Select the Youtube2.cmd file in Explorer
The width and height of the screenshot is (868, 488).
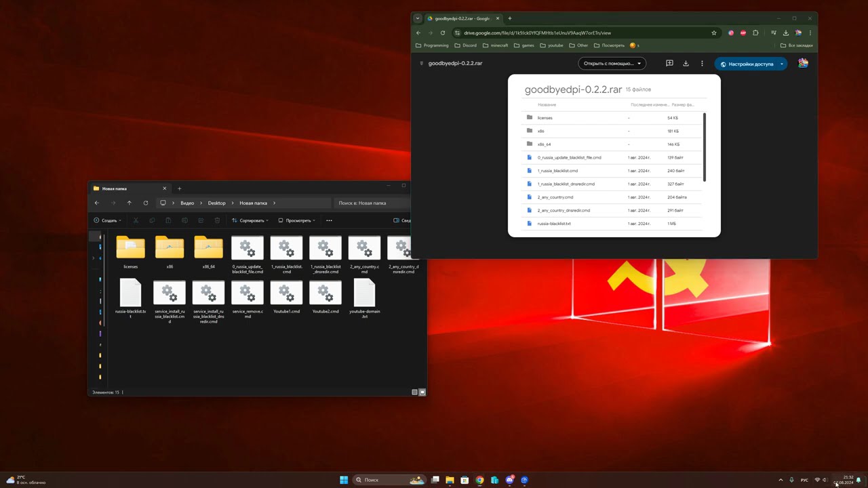tap(325, 297)
